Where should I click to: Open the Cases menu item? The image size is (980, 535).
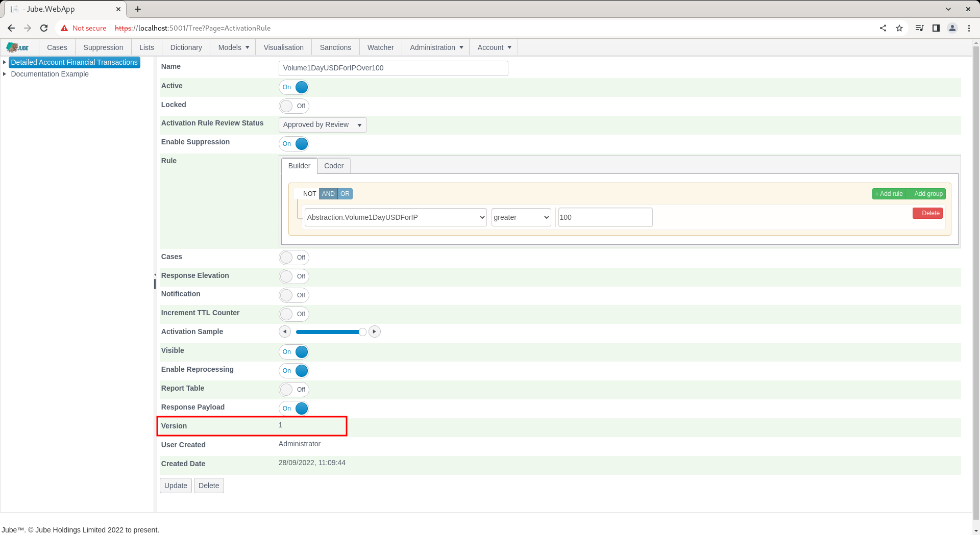coord(57,47)
